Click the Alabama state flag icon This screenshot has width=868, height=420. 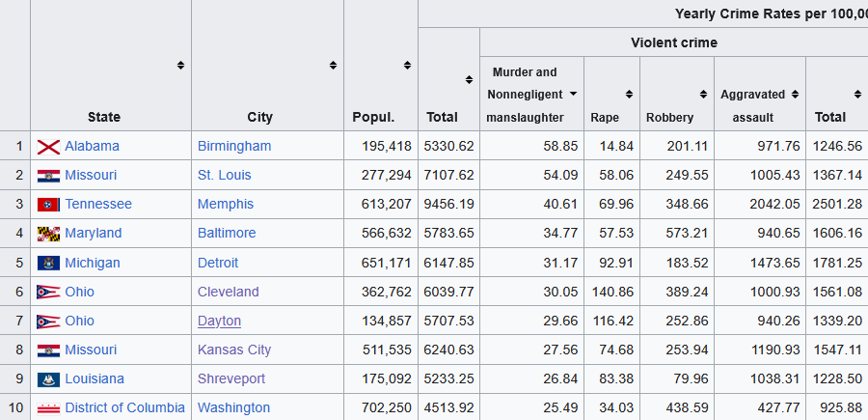(x=49, y=147)
